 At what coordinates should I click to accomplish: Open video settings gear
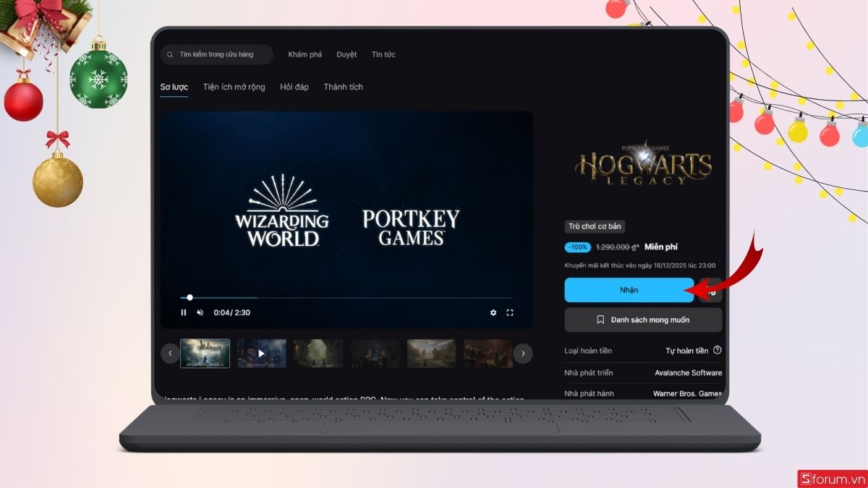[x=493, y=312]
